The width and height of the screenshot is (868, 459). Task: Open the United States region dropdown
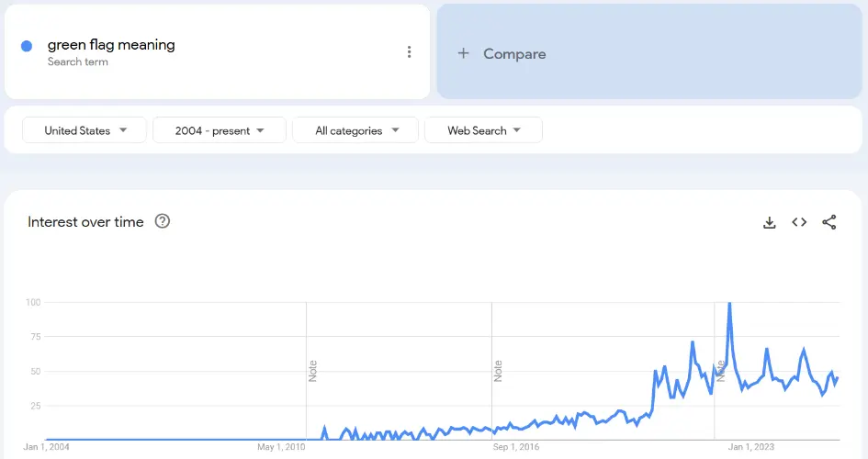[x=85, y=130]
